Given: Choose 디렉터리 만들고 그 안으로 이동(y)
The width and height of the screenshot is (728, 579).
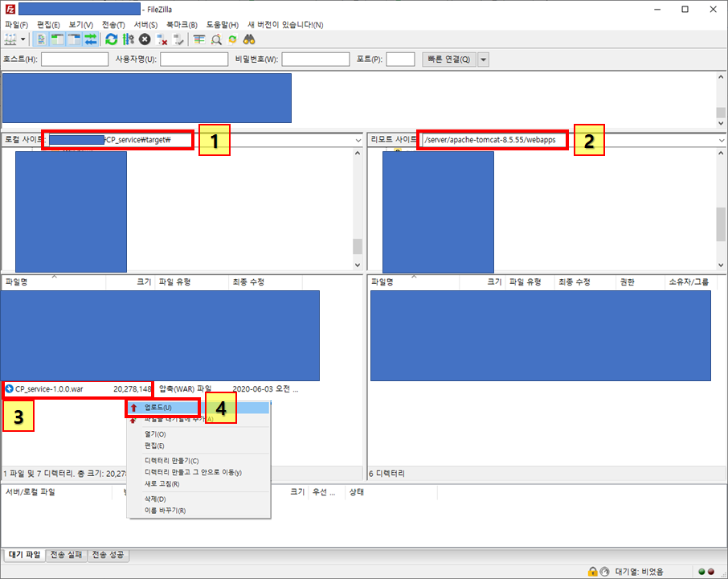Looking at the screenshot, I should [x=198, y=472].
